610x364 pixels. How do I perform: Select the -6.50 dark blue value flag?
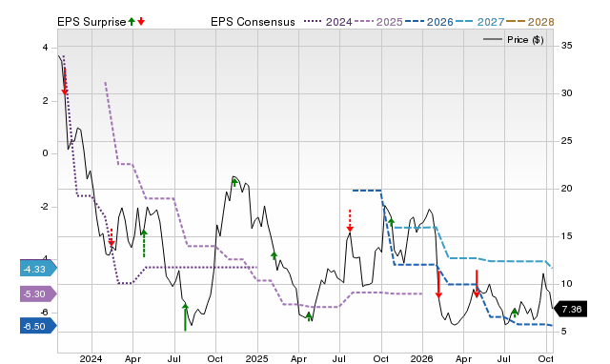(38, 326)
